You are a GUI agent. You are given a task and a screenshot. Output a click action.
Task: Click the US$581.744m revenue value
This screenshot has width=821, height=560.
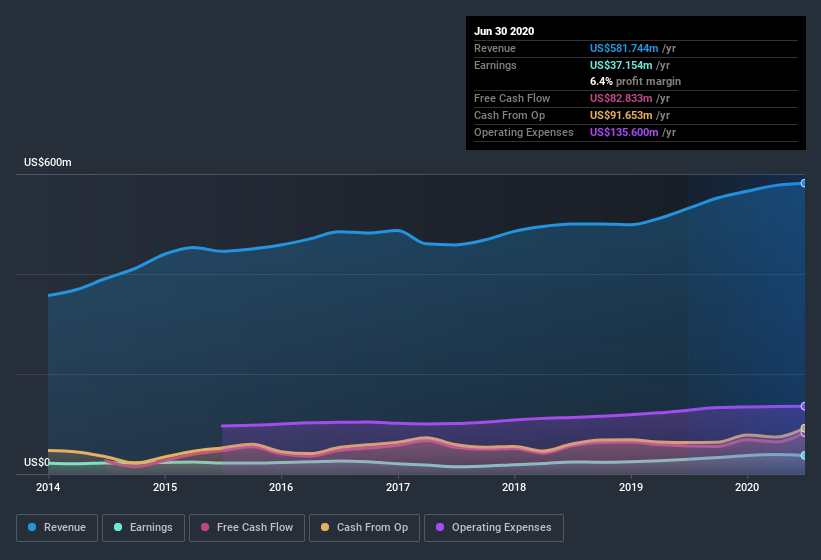click(x=624, y=48)
